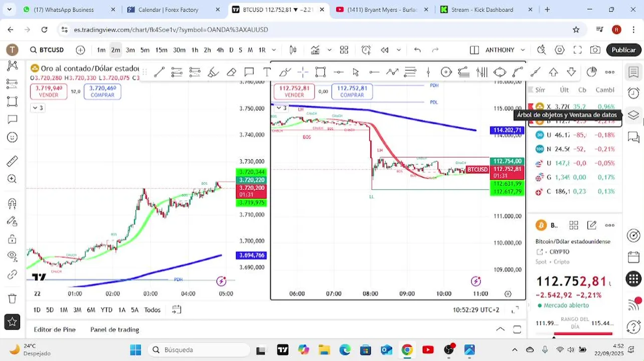The height and width of the screenshot is (361, 644).
Task: Open the chart layout selector
Action: click(x=474, y=50)
